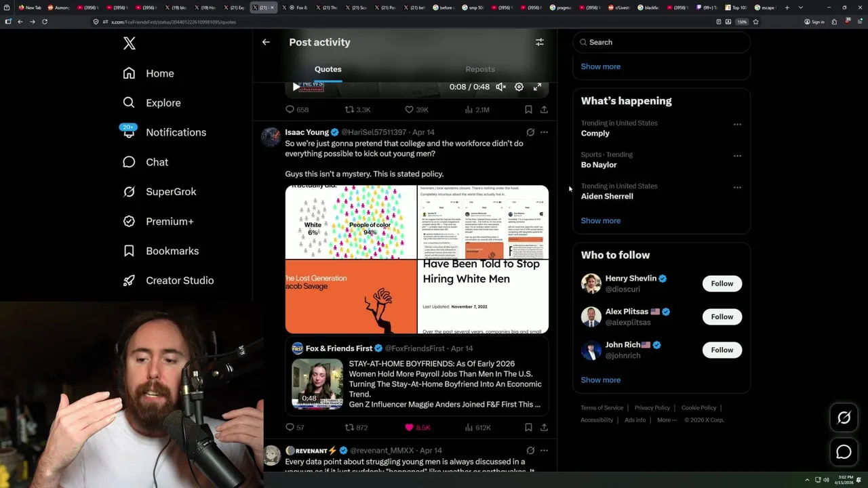
Task: Open the floating chat messages button
Action: click(844, 452)
